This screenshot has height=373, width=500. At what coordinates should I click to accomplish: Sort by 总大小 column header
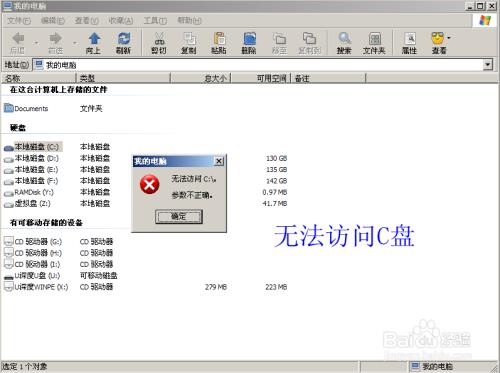[201, 78]
